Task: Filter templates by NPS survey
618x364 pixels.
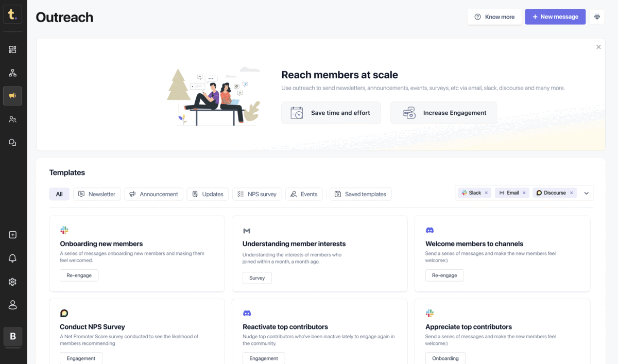Action: pos(257,194)
